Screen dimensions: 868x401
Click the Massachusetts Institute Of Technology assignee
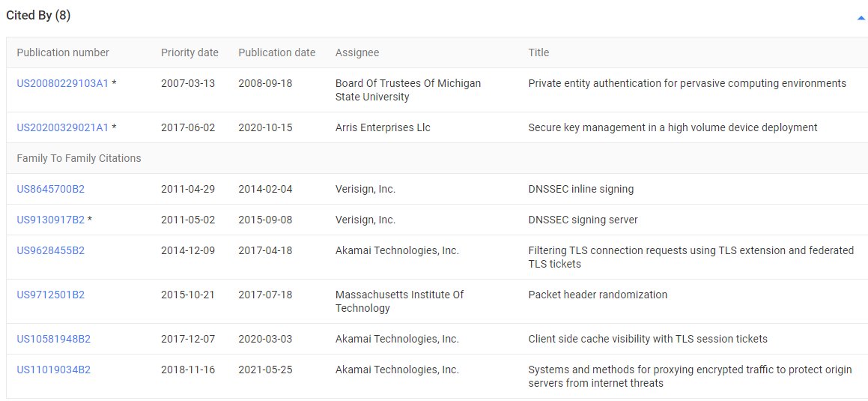pyautogui.click(x=399, y=301)
